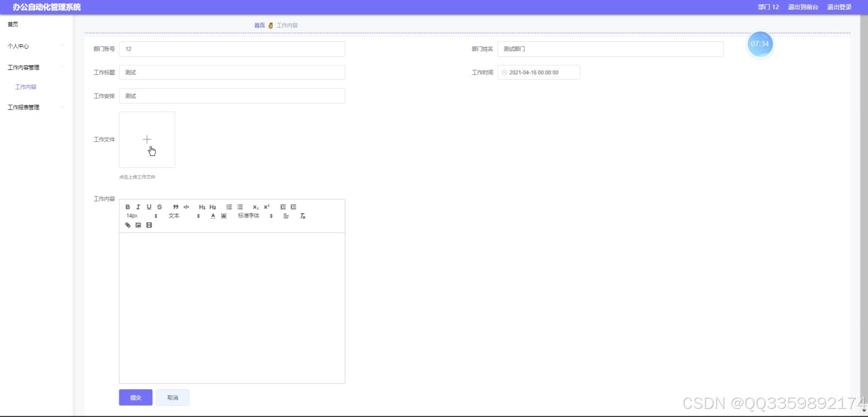Apply superscript formatting
This screenshot has width=868, height=417.
pyautogui.click(x=266, y=207)
